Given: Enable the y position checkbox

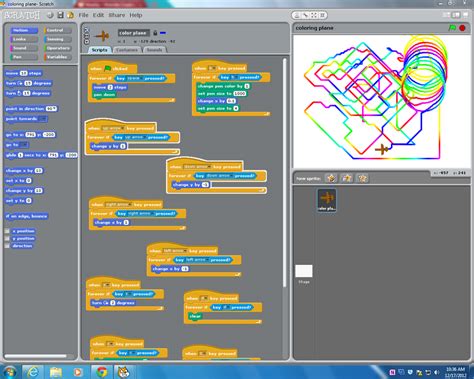Looking at the screenshot, I should [x=7, y=238].
